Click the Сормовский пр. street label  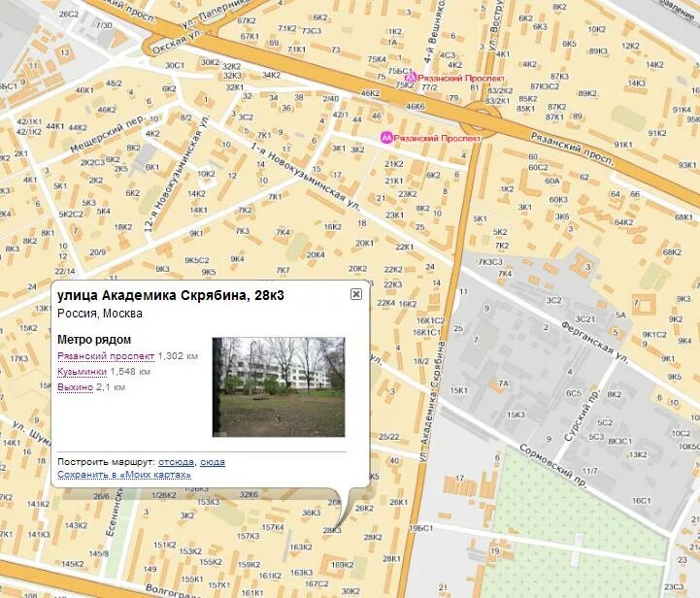click(553, 466)
